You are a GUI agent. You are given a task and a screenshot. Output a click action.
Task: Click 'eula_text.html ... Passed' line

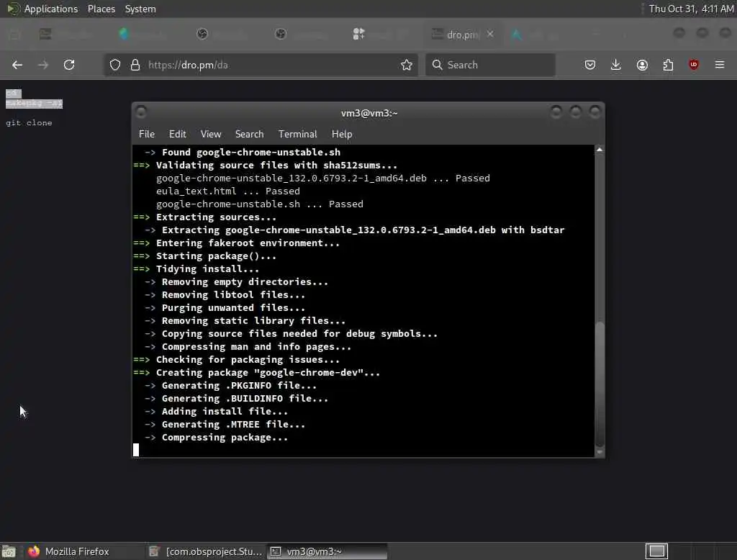(x=228, y=191)
